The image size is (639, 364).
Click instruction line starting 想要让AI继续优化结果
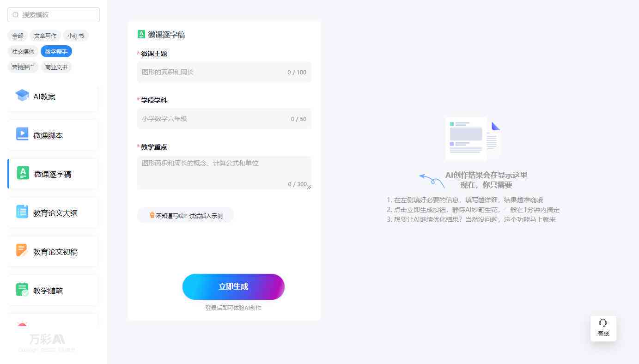471,219
